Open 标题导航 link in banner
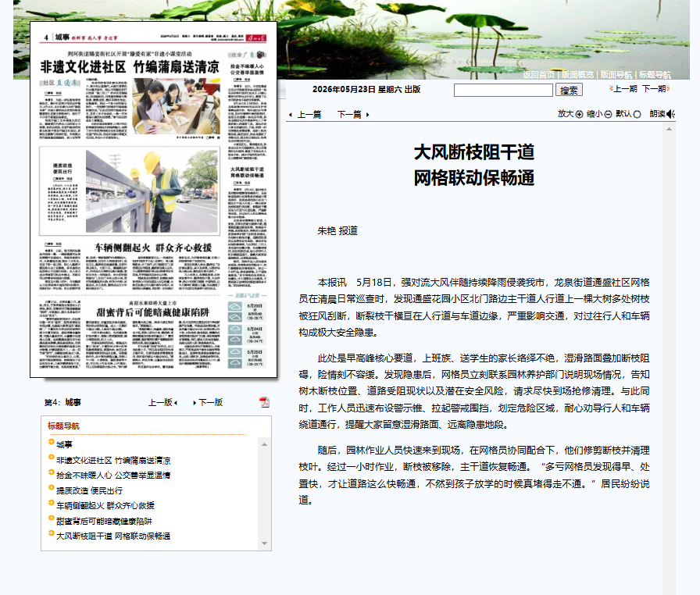The image size is (700, 595). tap(655, 74)
